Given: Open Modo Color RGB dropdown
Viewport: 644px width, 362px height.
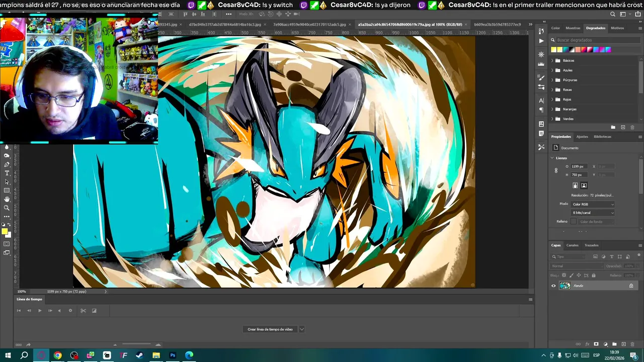Looking at the screenshot, I should pos(593,204).
